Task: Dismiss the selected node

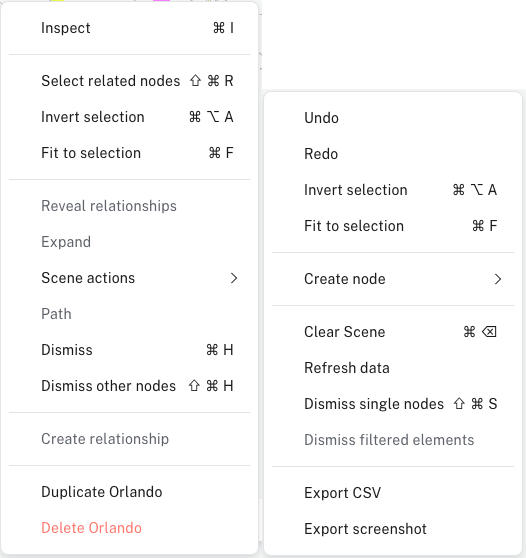Action: tap(130, 350)
